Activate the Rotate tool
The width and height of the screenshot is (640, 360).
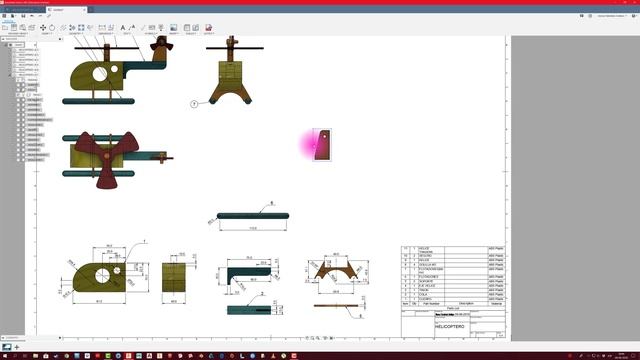52,28
